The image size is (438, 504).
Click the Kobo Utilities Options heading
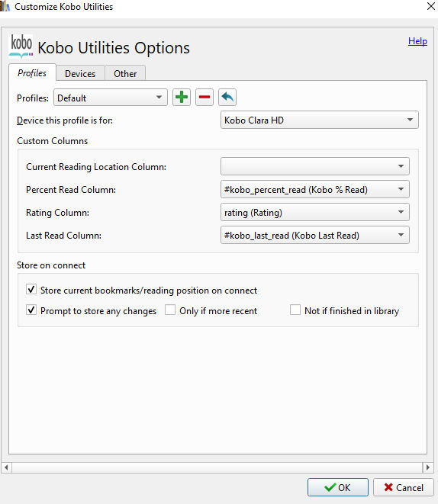click(114, 48)
